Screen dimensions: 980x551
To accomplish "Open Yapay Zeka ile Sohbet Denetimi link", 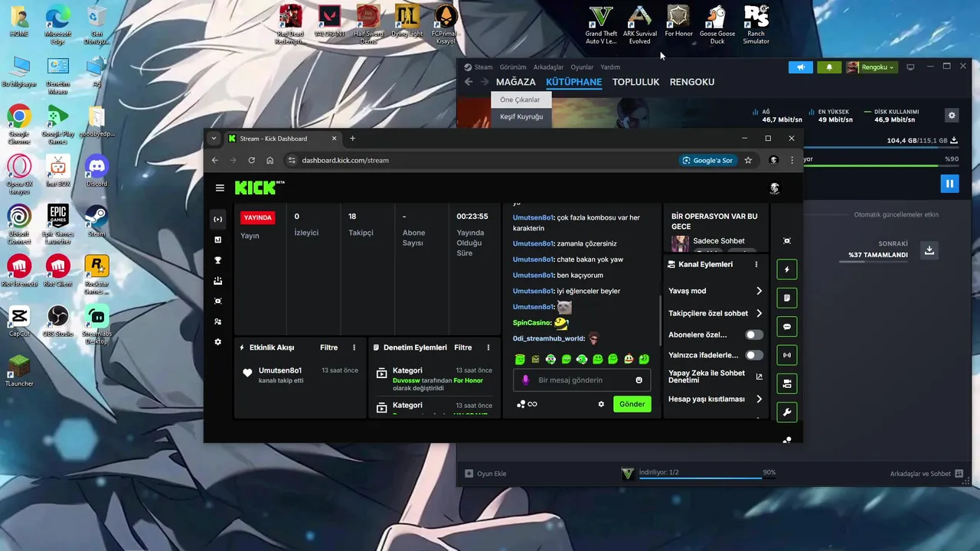I will (x=715, y=377).
